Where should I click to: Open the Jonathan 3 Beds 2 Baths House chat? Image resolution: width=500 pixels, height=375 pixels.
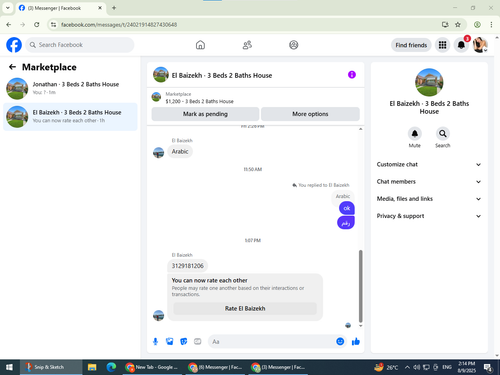70,88
